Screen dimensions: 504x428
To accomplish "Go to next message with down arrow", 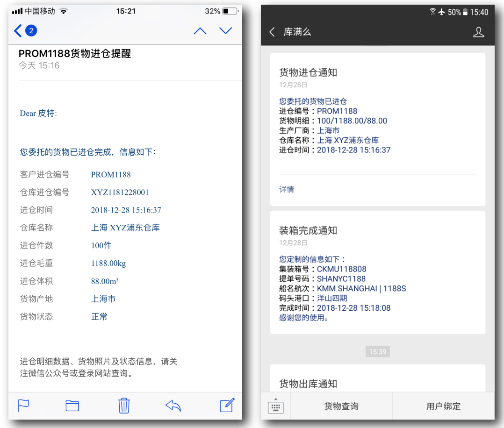I will (x=225, y=31).
